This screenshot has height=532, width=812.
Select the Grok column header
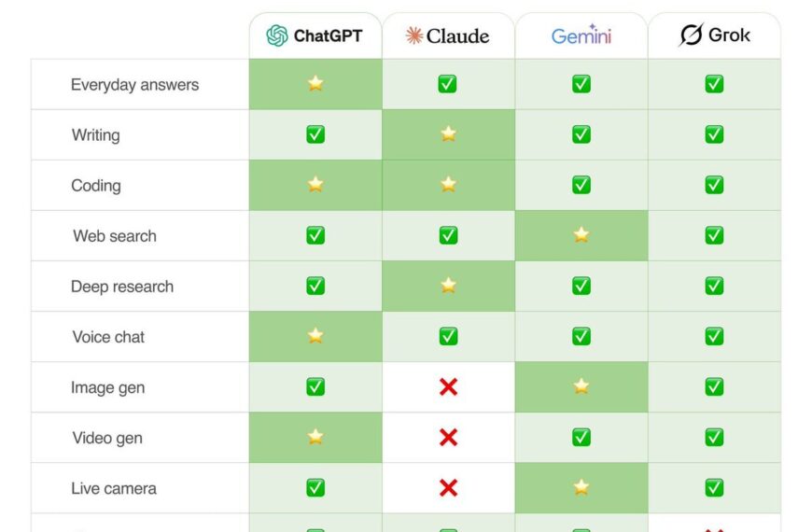click(715, 36)
